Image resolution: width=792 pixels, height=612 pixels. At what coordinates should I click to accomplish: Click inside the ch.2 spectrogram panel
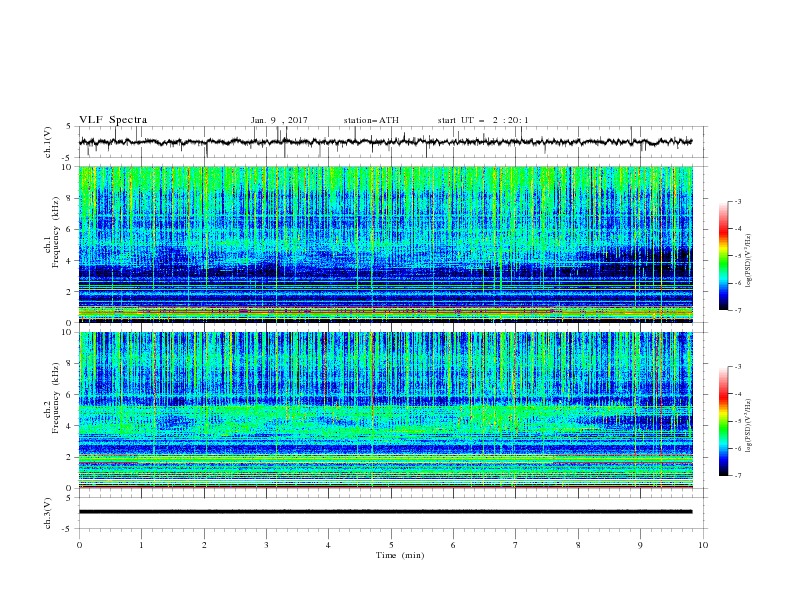coord(386,410)
